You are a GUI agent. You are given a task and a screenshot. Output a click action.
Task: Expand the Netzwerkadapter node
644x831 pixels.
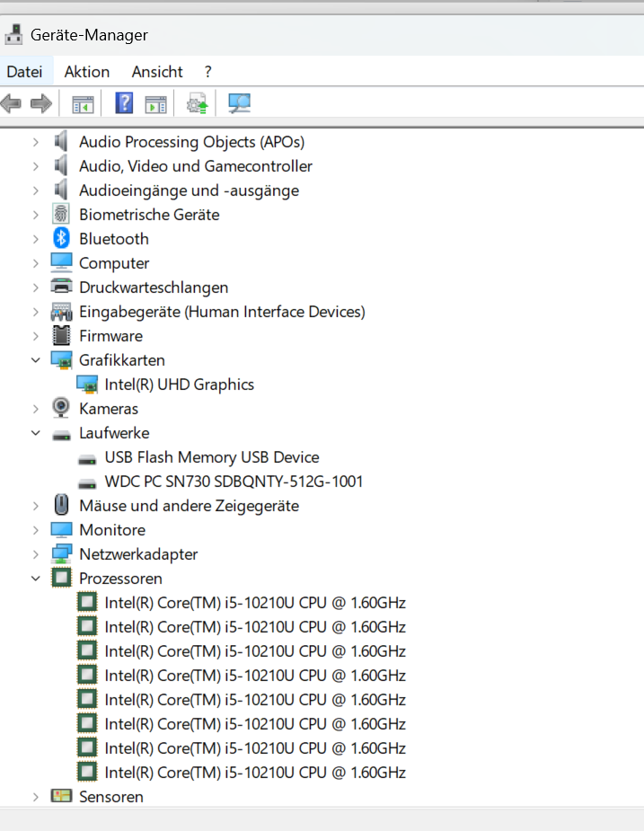pos(36,554)
